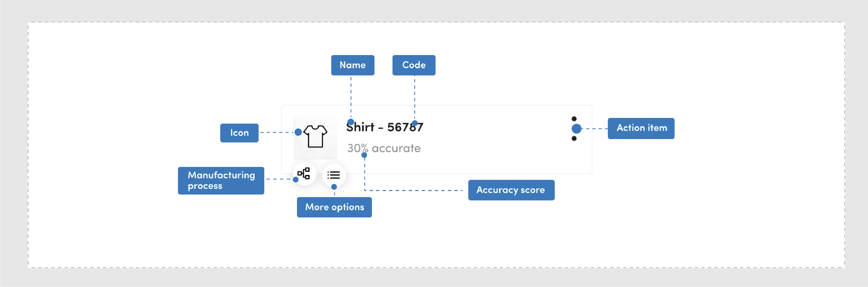Click the shirt icon thumbnail

(315, 137)
